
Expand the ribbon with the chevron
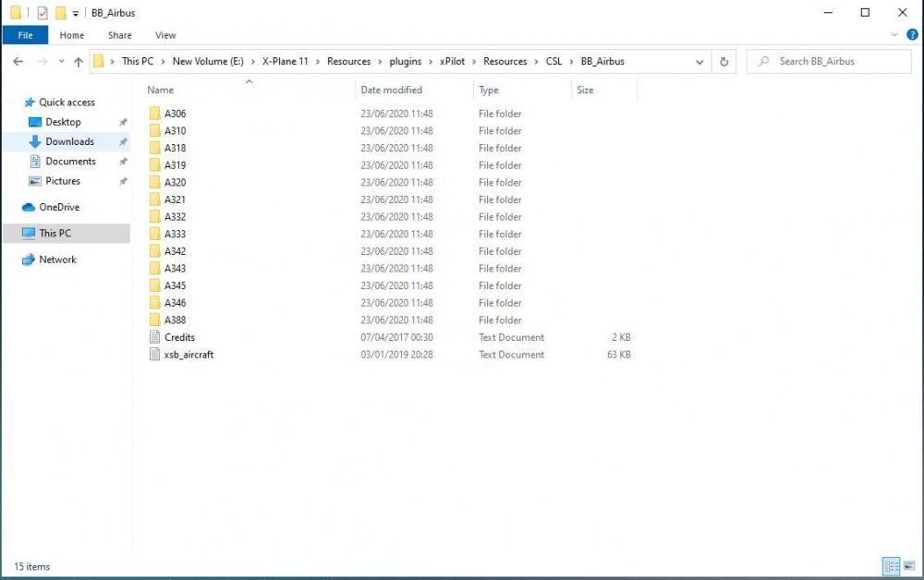click(x=894, y=35)
